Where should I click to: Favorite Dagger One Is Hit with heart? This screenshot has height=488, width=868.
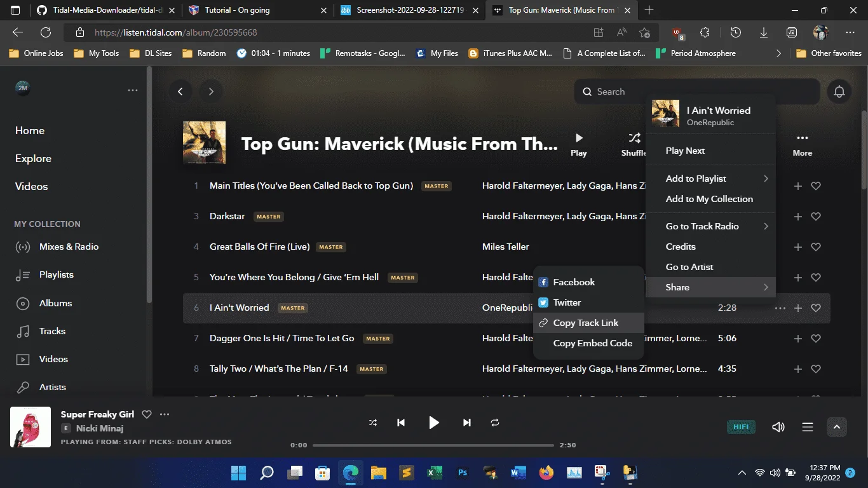tap(816, 339)
